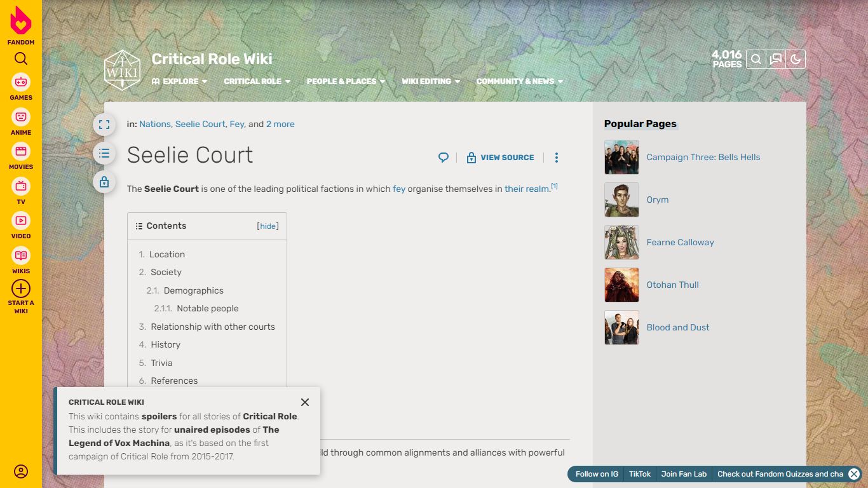Open Campaign Three: Bells Hells thumbnail
Image resolution: width=868 pixels, height=488 pixels.
pos(621,158)
